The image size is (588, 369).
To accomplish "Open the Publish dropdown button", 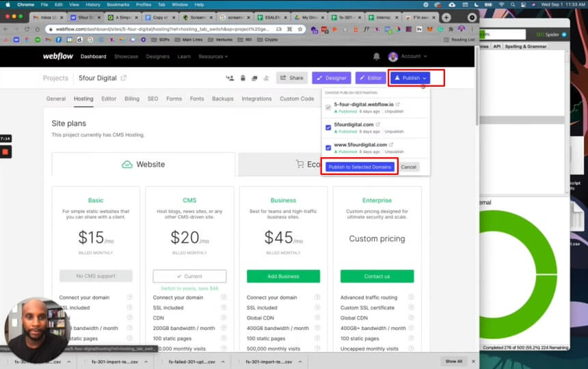I will tap(411, 78).
